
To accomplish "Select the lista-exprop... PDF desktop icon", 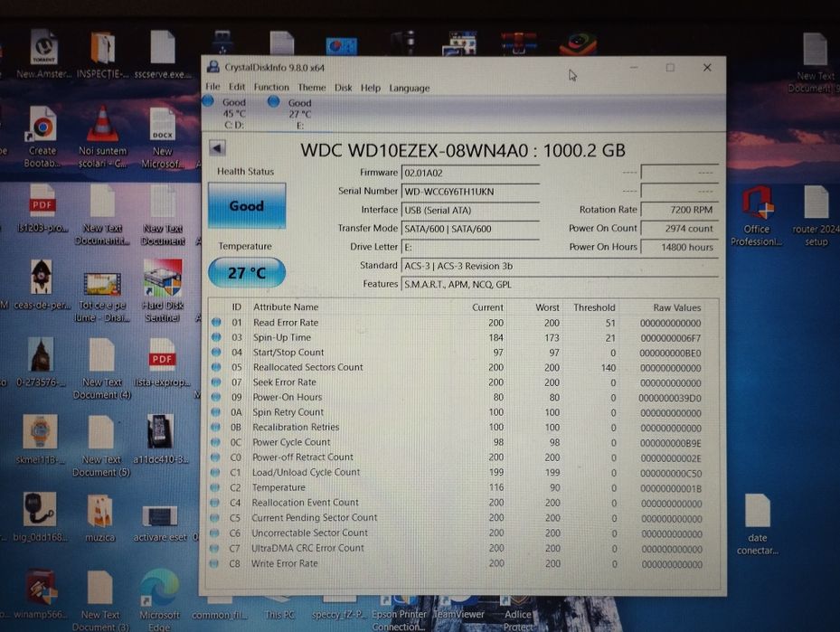I will pyautogui.click(x=163, y=362).
